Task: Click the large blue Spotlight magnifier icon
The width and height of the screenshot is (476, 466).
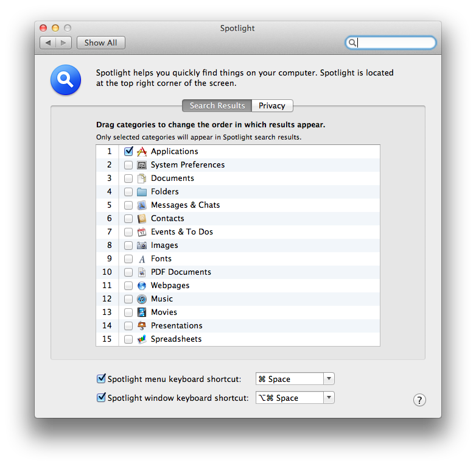Action: pos(66,80)
